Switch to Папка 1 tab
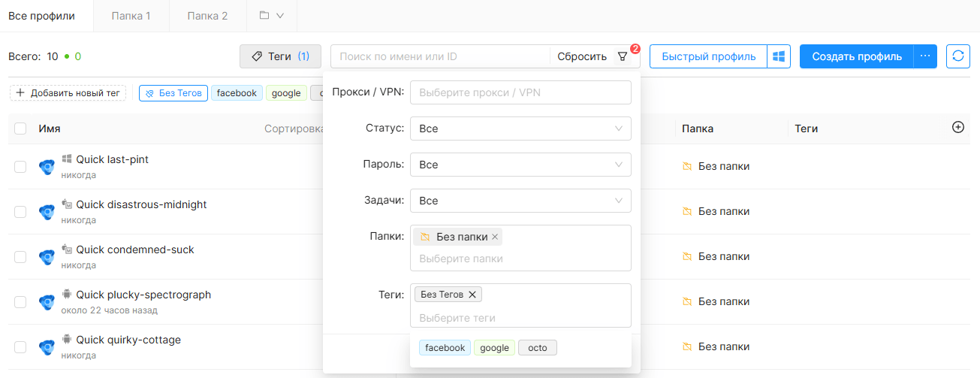This screenshot has height=378, width=980. pos(131,16)
